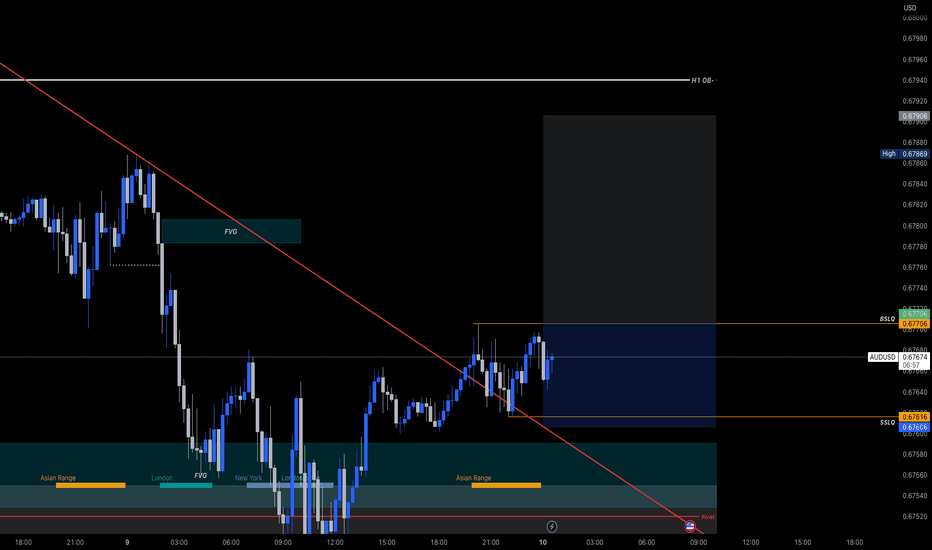Click the 0.67740 price scale label
The image size is (932, 550).
pyautogui.click(x=915, y=288)
